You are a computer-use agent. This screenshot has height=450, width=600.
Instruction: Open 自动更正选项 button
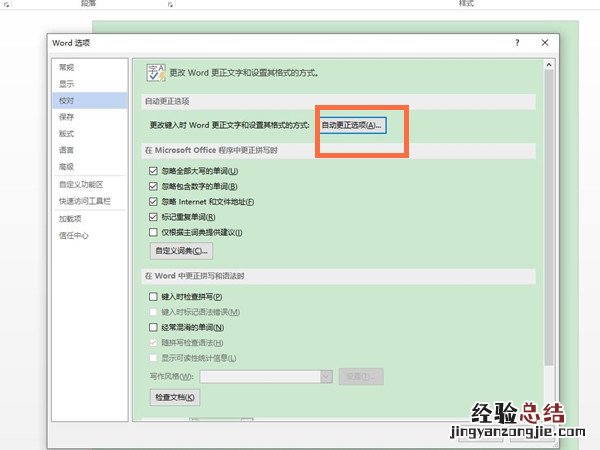click(351, 125)
